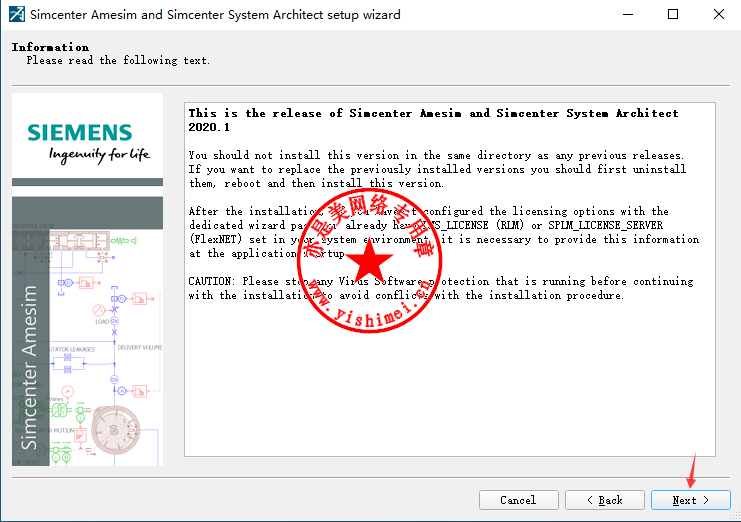This screenshot has width=741, height=522.
Task: Click the 'SPLM_LICENSE_SERVER' text
Action: click(x=605, y=225)
